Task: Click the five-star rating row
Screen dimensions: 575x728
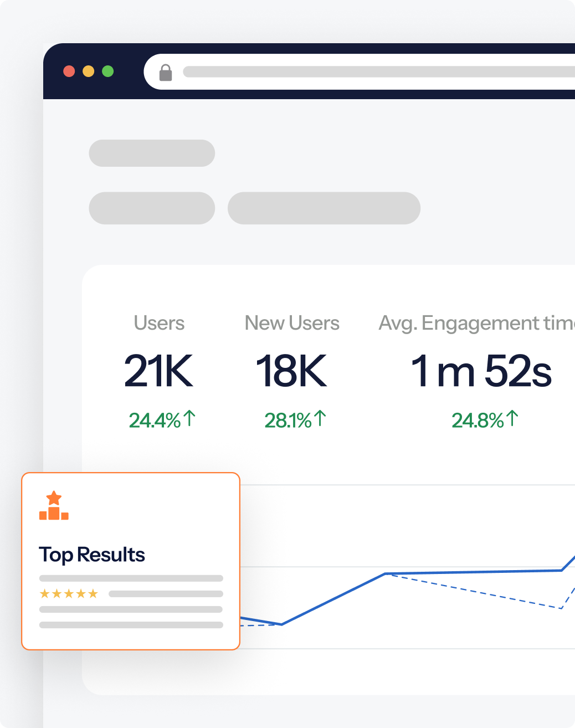Action: [x=69, y=594]
